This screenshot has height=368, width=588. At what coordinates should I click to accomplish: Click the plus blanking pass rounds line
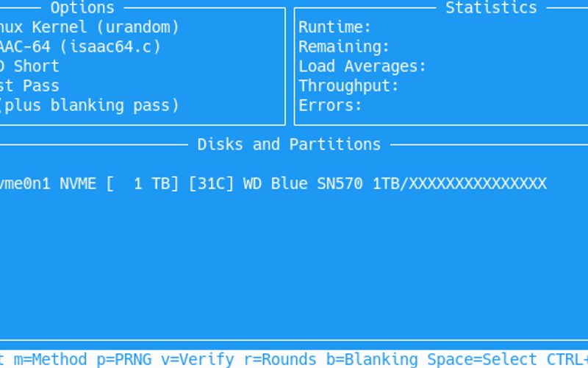pyautogui.click(x=88, y=105)
